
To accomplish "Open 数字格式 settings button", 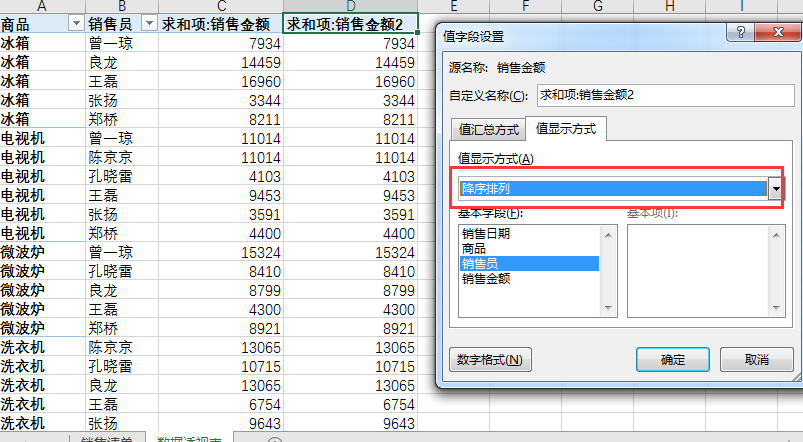I will 489,360.
